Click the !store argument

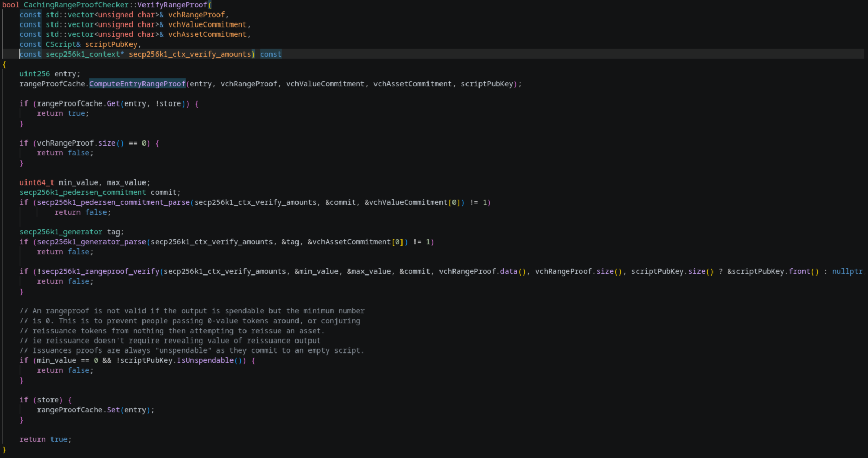pos(168,103)
